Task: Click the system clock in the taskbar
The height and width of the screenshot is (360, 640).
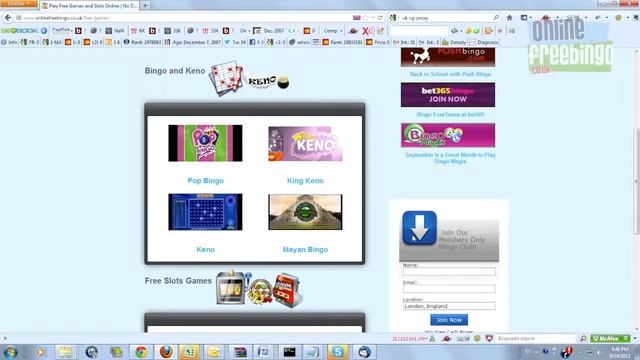Action: [620, 352]
